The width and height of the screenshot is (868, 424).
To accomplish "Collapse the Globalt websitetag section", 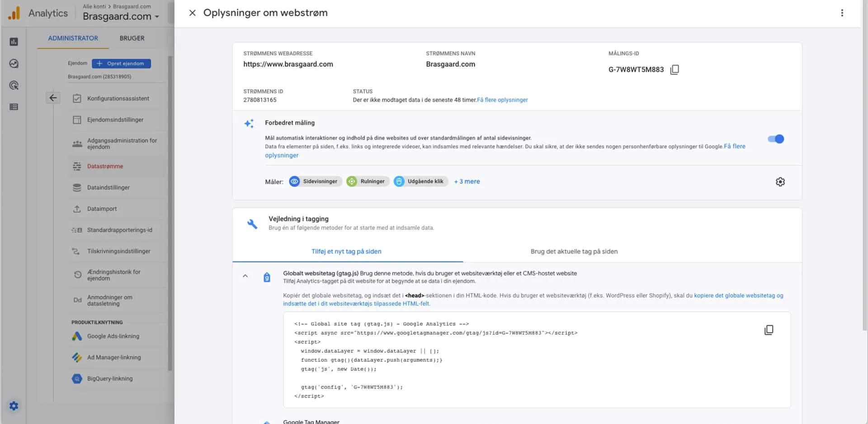I will tap(245, 276).
